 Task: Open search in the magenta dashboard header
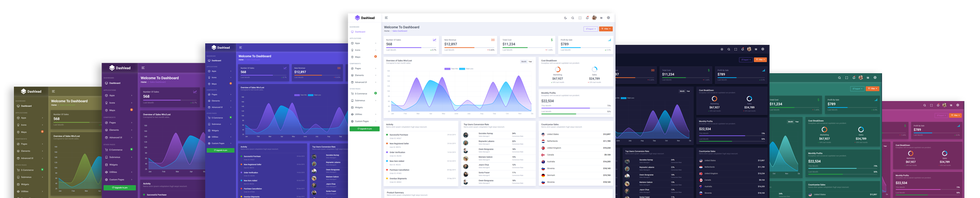[x=924, y=105]
